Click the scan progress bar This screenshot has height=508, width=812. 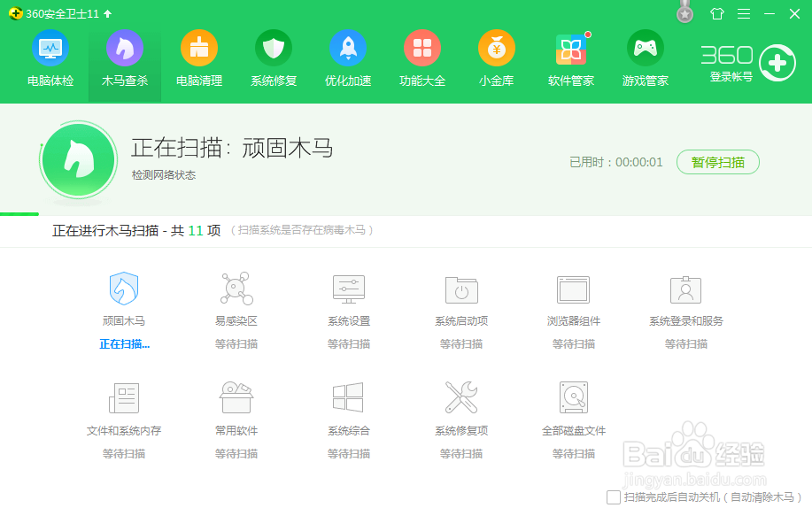[406, 214]
